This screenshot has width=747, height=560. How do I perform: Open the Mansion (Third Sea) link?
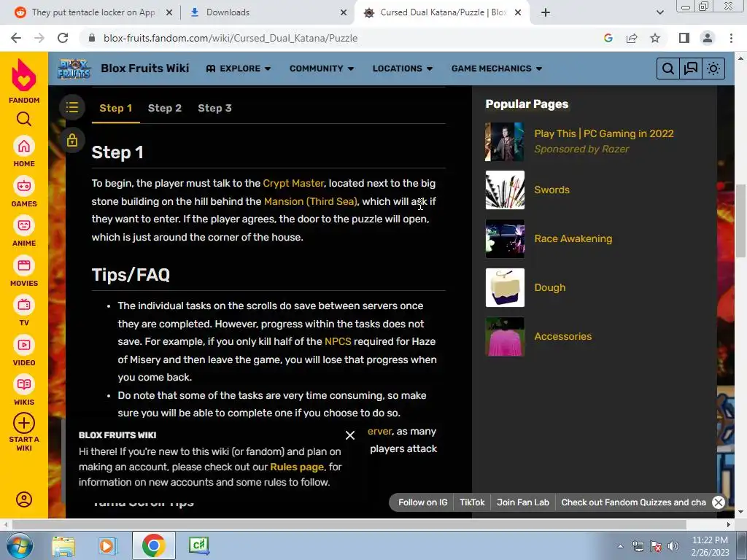click(x=310, y=201)
